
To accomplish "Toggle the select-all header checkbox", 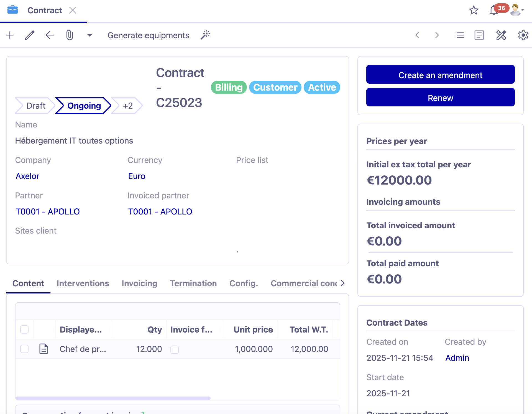I will click(24, 329).
